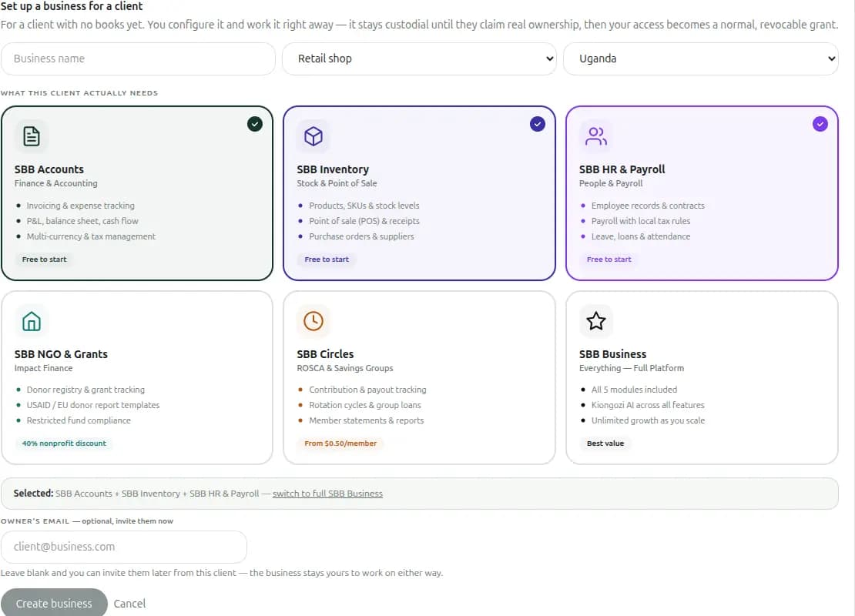
Task: Click USAID / EU donor report templates bullet
Action: click(x=93, y=405)
